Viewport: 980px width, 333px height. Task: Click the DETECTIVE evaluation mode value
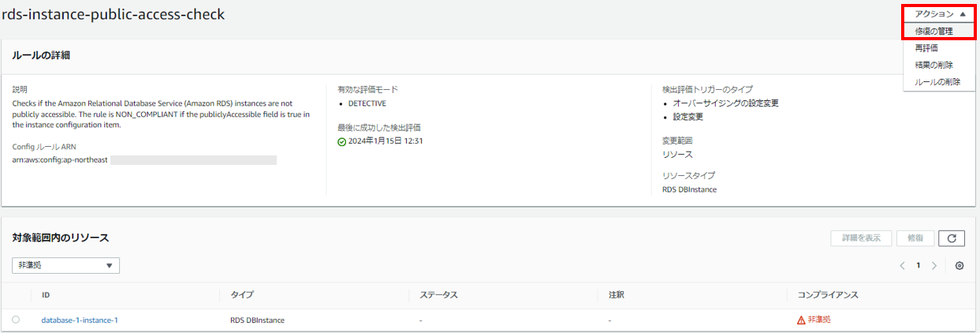[x=367, y=103]
